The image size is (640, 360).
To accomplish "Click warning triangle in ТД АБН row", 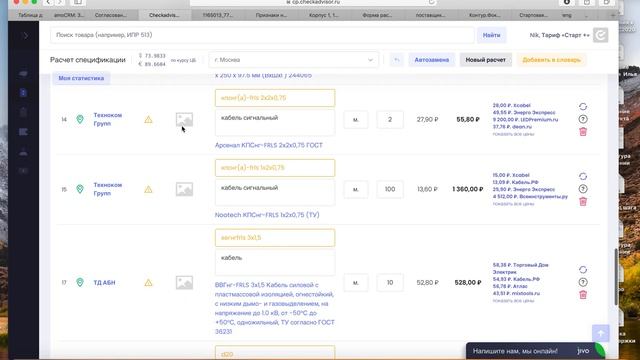I will [x=148, y=282].
